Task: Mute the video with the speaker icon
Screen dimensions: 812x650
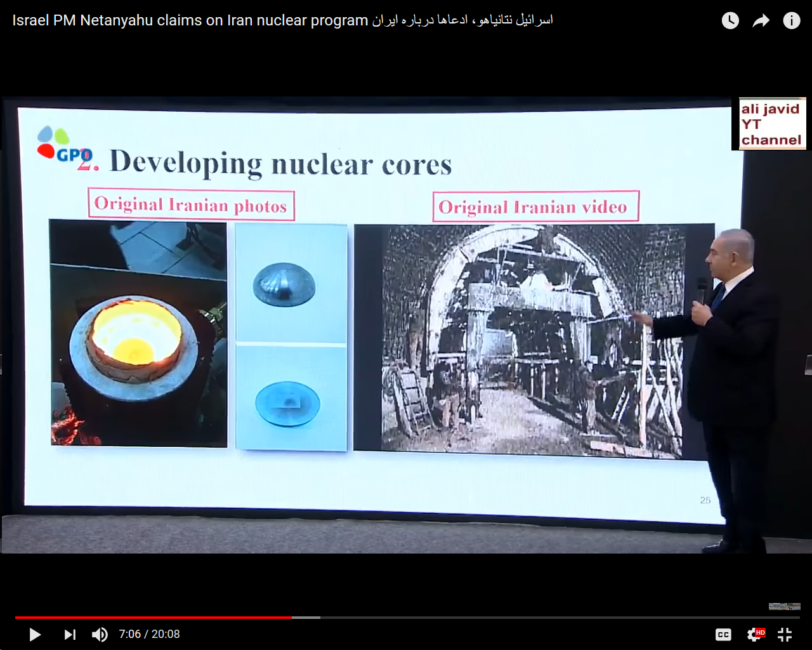Action: (100, 634)
